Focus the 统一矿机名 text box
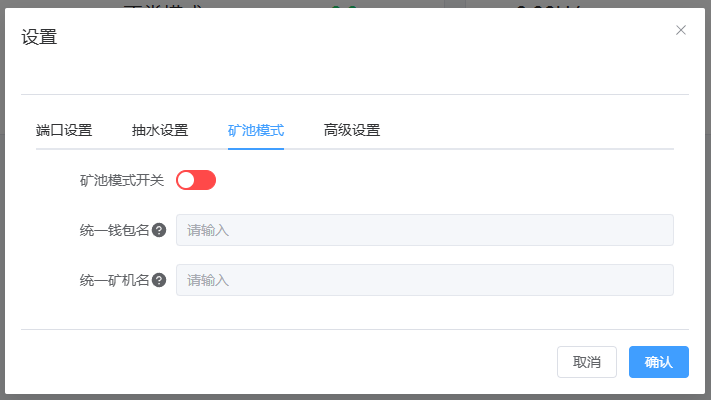 [x=424, y=280]
